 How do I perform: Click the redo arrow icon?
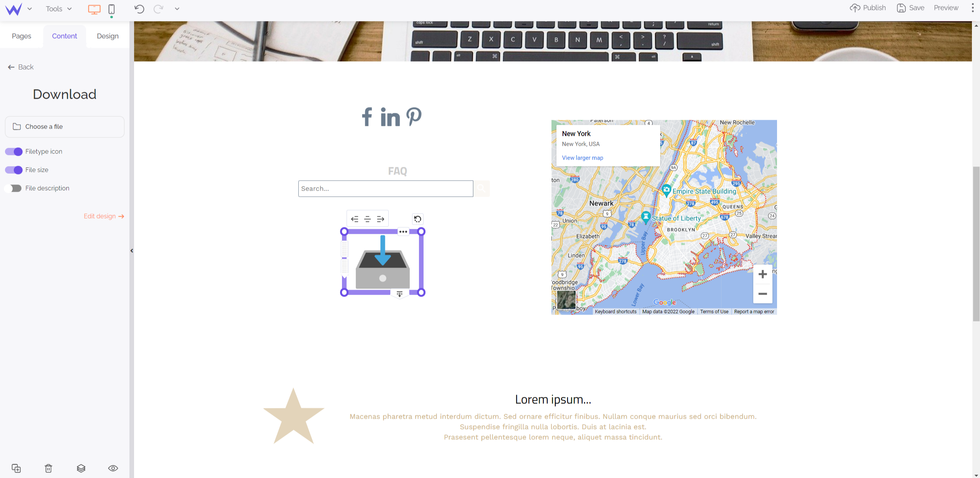(159, 9)
